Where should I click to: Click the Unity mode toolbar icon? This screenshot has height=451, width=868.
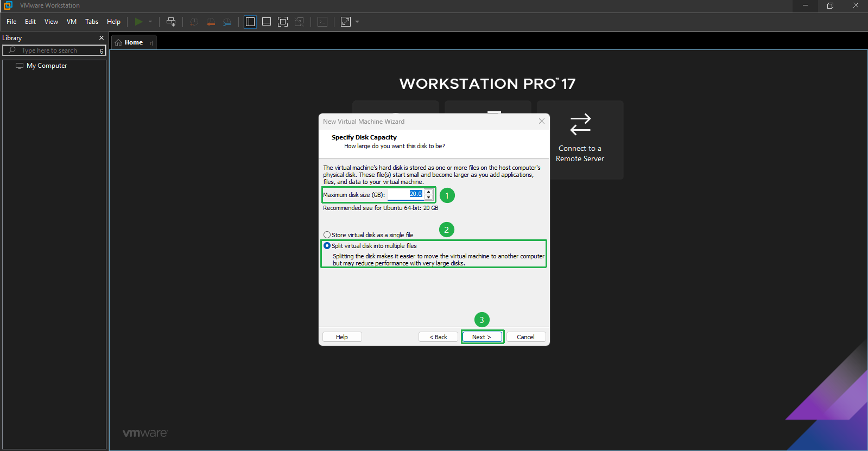point(299,22)
